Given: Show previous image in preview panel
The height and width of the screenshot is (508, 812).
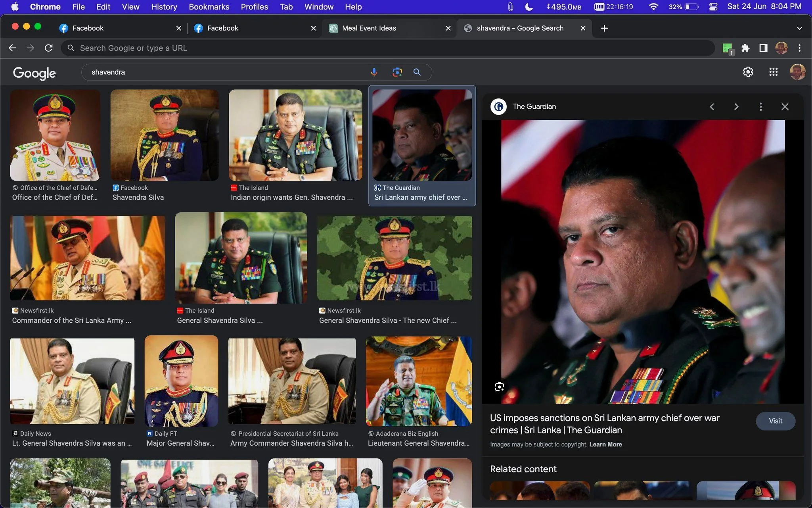Looking at the screenshot, I should tap(712, 107).
